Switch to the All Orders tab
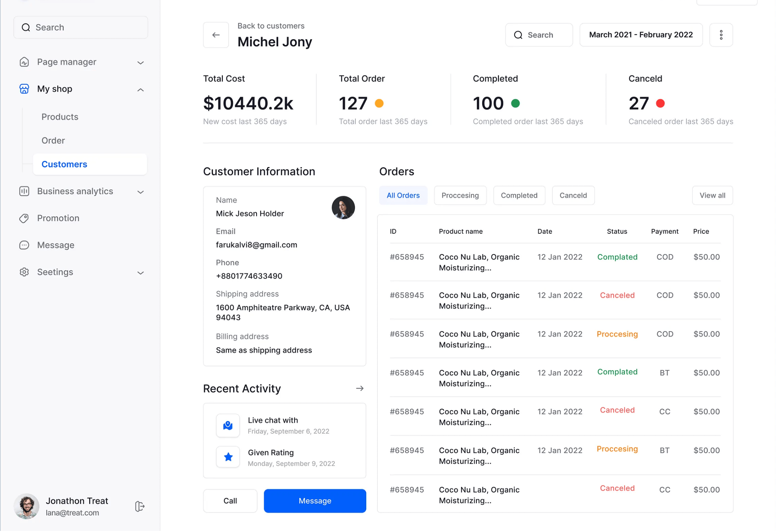776x532 pixels. pos(403,195)
